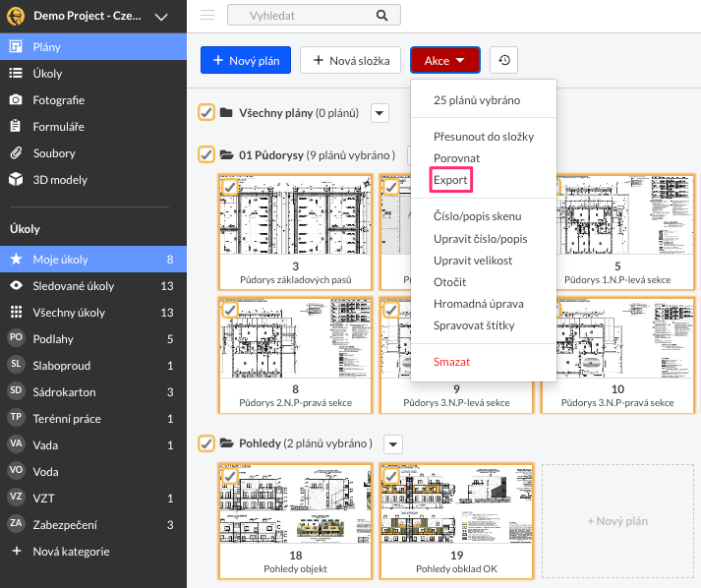
Task: Open Sádrokarton category in sidebar
Action: 93,391
